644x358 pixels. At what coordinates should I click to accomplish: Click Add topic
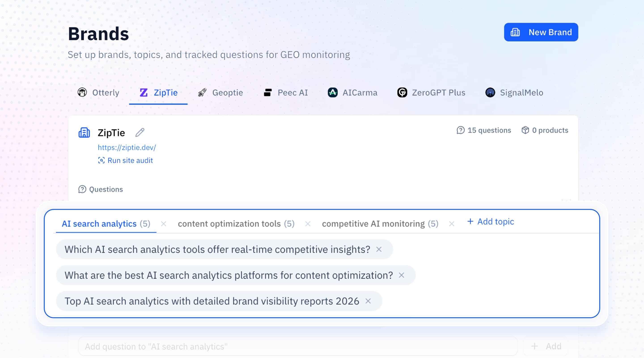491,222
